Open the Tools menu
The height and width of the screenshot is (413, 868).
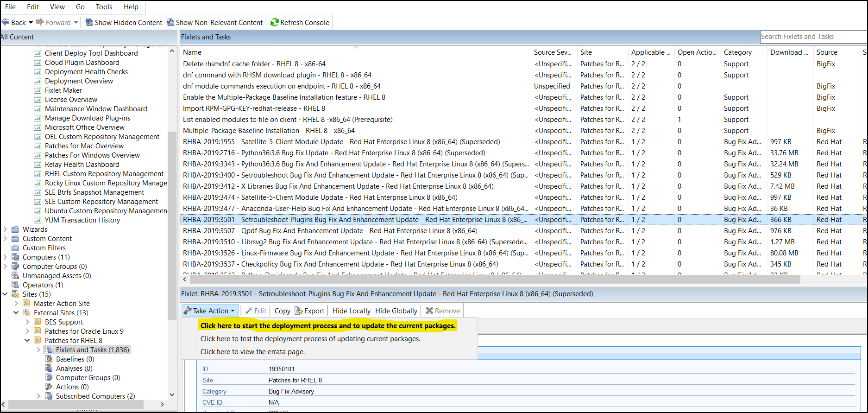(x=104, y=7)
